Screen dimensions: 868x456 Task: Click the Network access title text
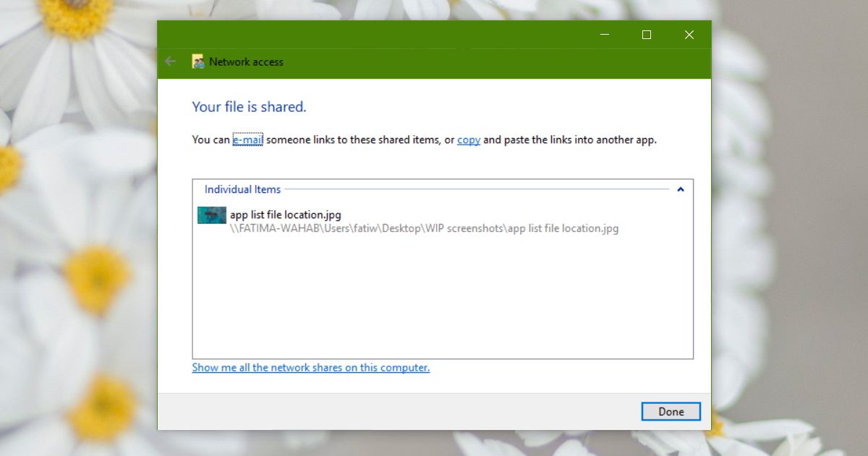(246, 62)
